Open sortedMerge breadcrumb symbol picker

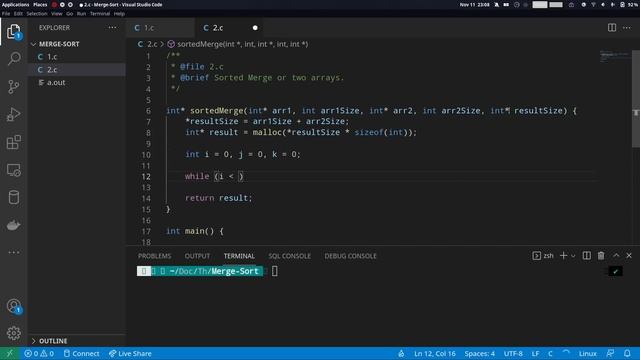coord(238,44)
